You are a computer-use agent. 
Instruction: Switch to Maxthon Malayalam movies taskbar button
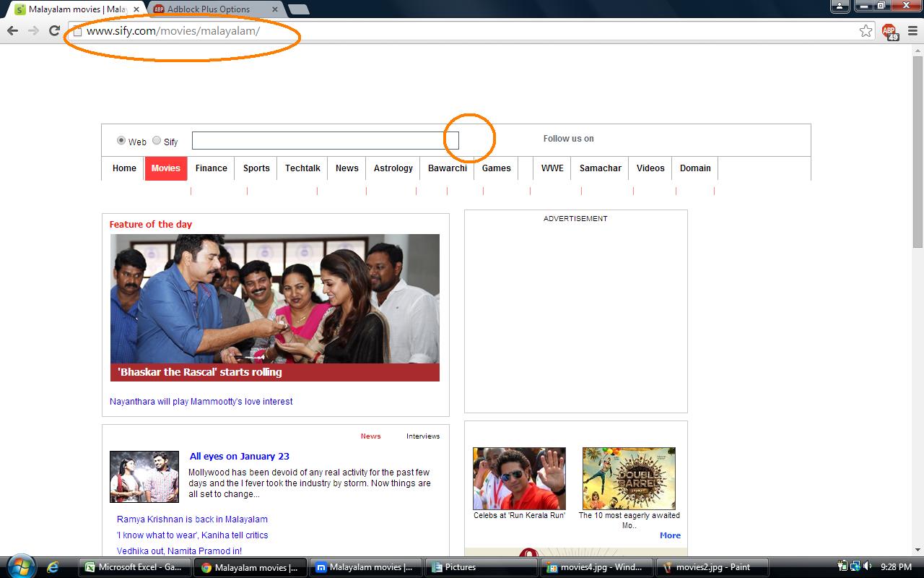366,567
